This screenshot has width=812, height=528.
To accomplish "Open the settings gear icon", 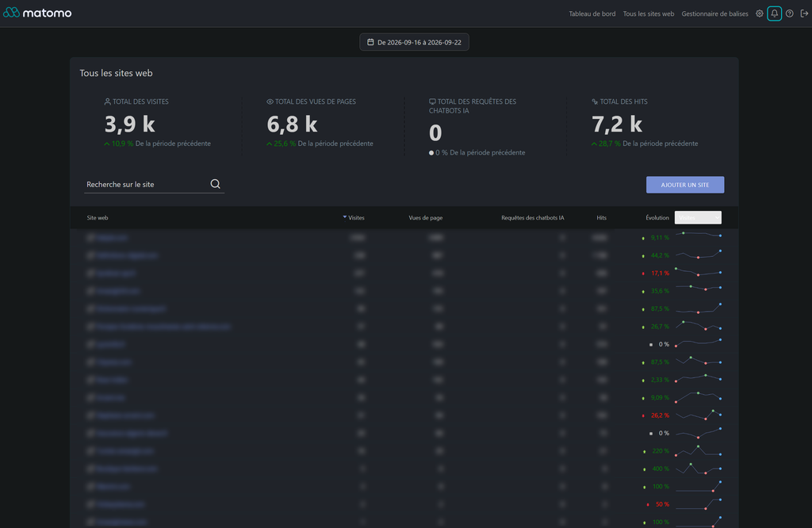I will pos(759,14).
